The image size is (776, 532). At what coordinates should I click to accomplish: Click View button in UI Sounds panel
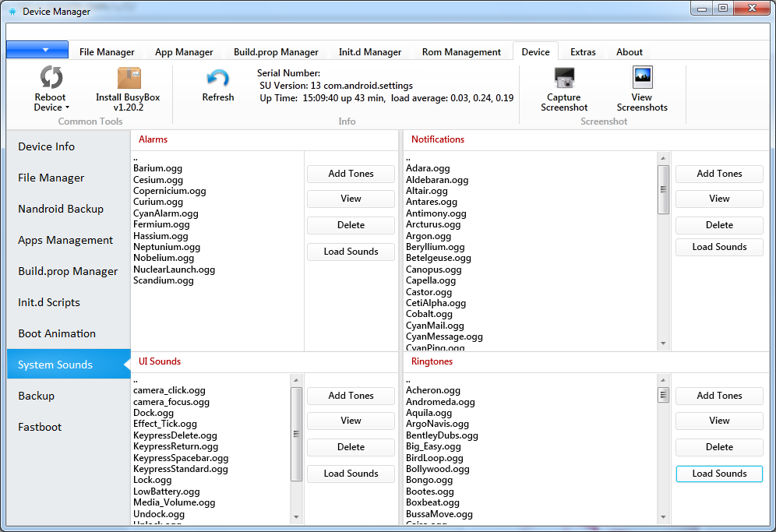tap(351, 421)
